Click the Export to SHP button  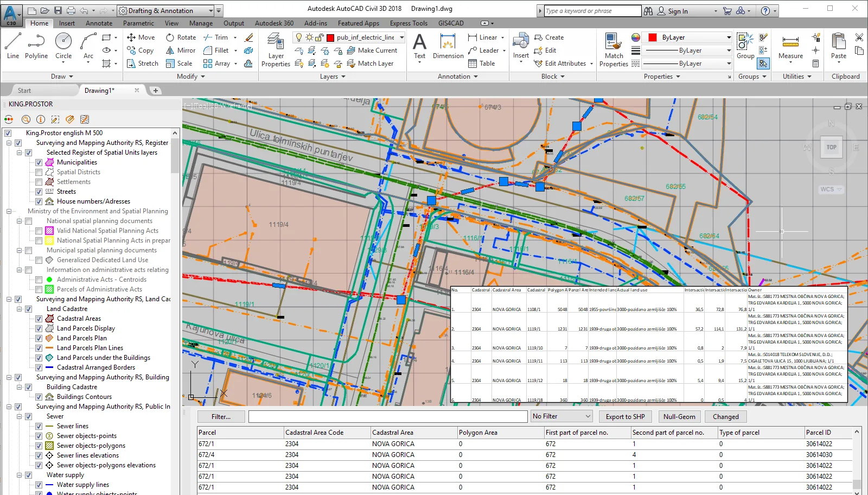pyautogui.click(x=625, y=416)
